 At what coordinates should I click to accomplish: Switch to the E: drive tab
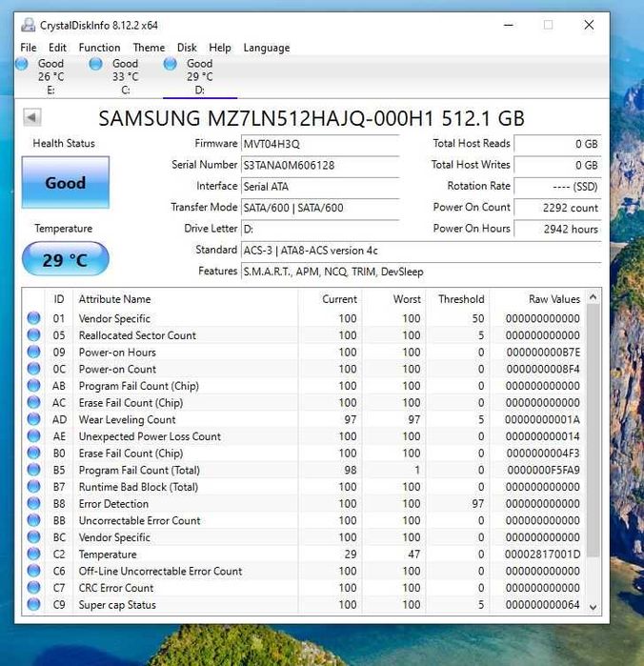pyautogui.click(x=51, y=76)
